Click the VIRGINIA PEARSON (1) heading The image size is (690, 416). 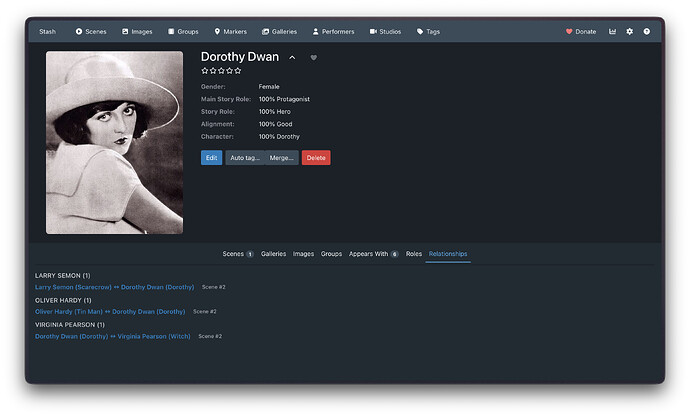[70, 325]
